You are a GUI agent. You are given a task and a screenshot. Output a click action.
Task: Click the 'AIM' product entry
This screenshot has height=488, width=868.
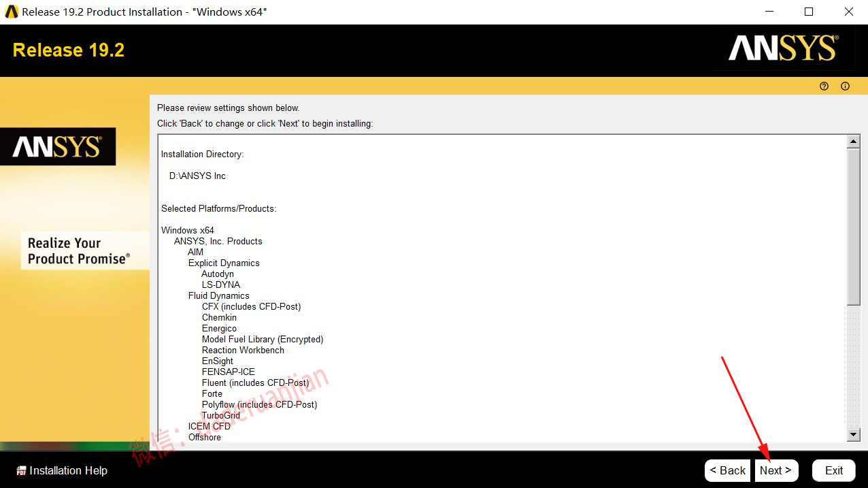click(x=195, y=253)
